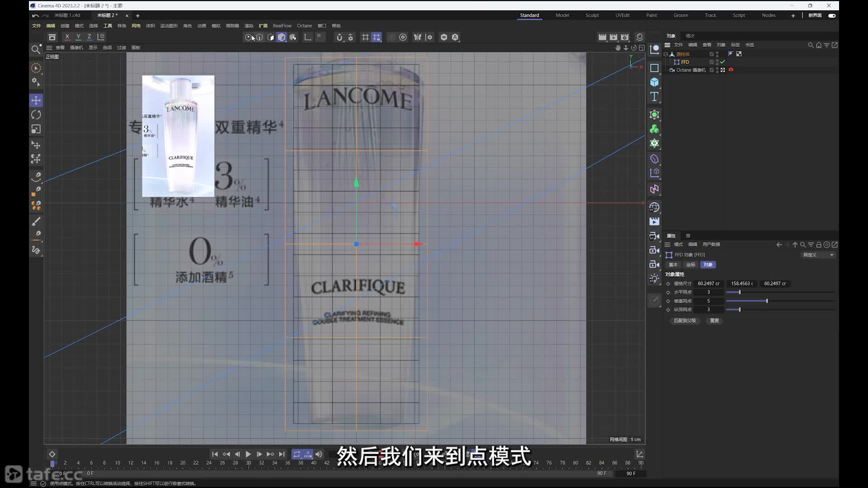Toggle X axis lock
This screenshot has width=868, height=488.
(67, 37)
